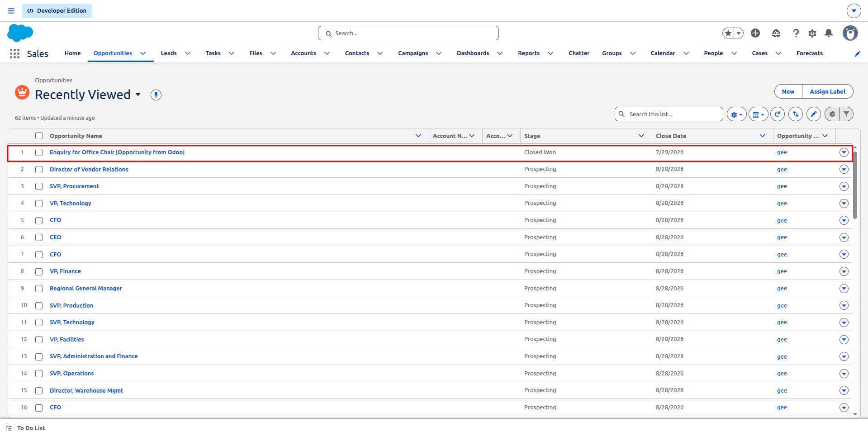This screenshot has width=868, height=436.
Task: Click the inline edit pencil button
Action: pyautogui.click(x=814, y=114)
